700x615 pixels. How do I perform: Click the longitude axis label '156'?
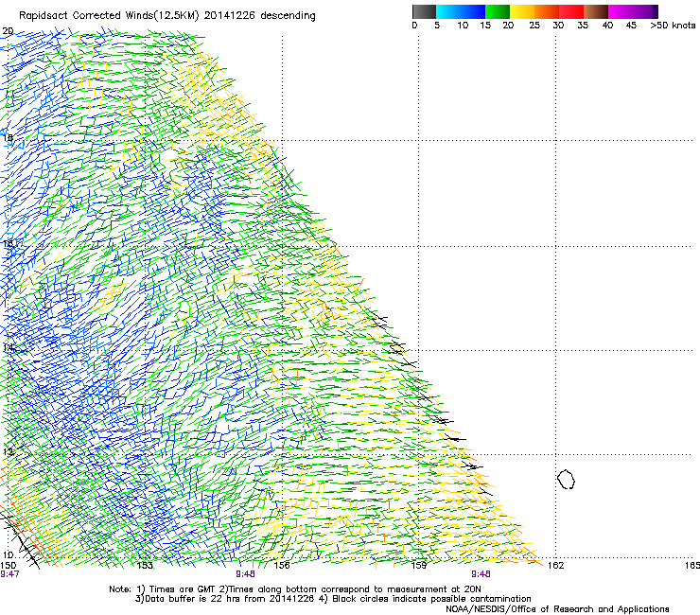pyautogui.click(x=282, y=566)
